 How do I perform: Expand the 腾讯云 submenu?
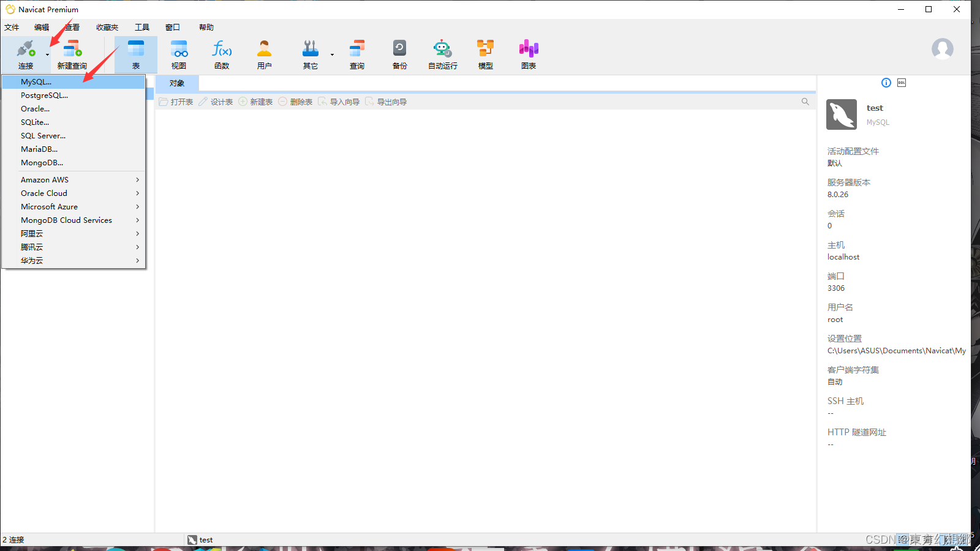tap(73, 247)
